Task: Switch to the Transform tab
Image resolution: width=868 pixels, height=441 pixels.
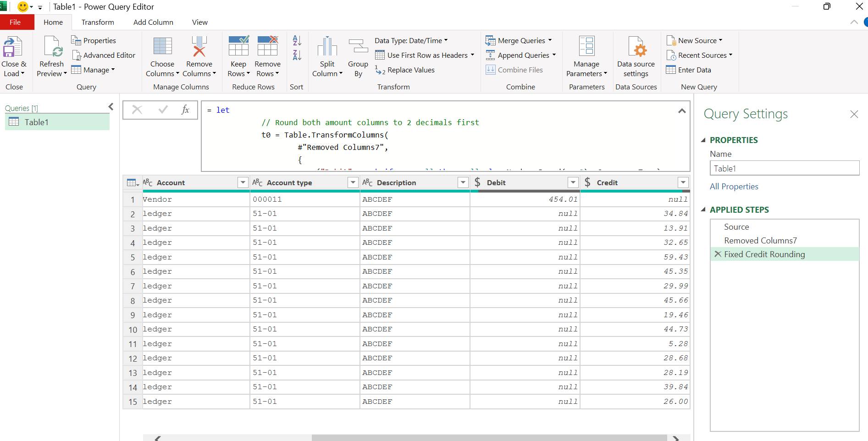Action: coord(98,22)
